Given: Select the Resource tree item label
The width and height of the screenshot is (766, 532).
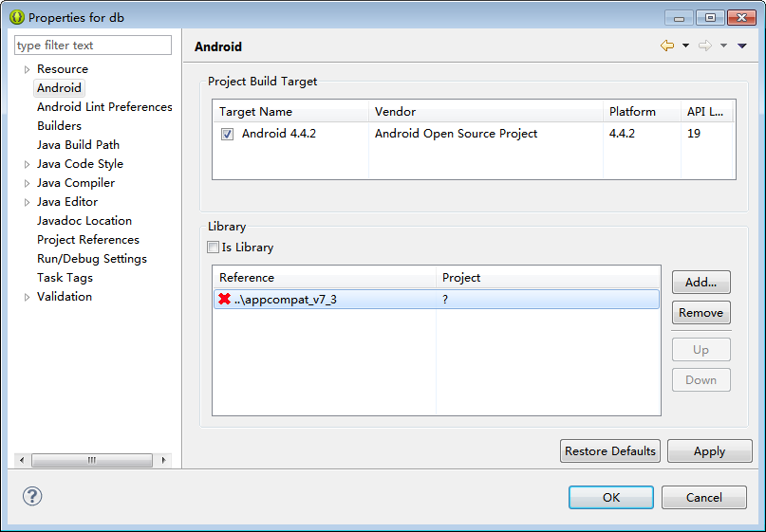Looking at the screenshot, I should 63,69.
